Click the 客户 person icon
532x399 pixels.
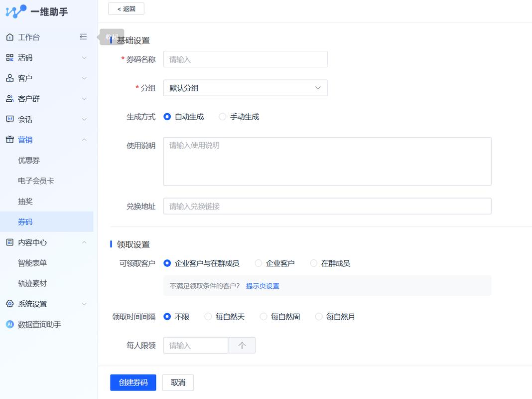click(x=10, y=78)
